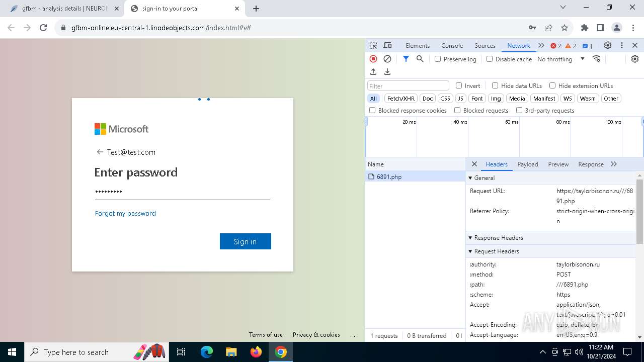The height and width of the screenshot is (362, 644).
Task: Open Firefox from the taskbar
Action: point(256,352)
